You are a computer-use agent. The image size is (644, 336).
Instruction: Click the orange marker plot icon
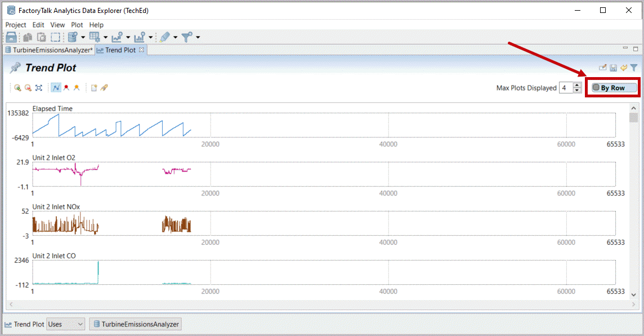point(77,88)
